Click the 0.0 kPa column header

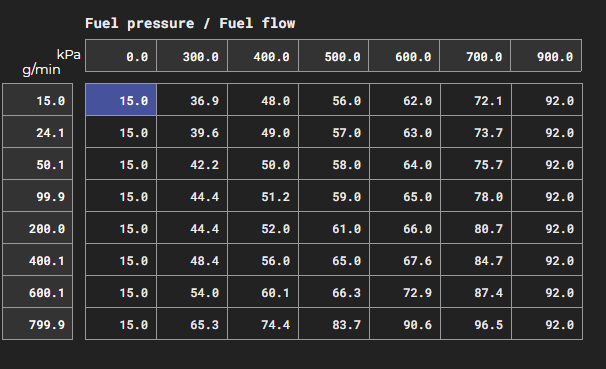click(121, 56)
